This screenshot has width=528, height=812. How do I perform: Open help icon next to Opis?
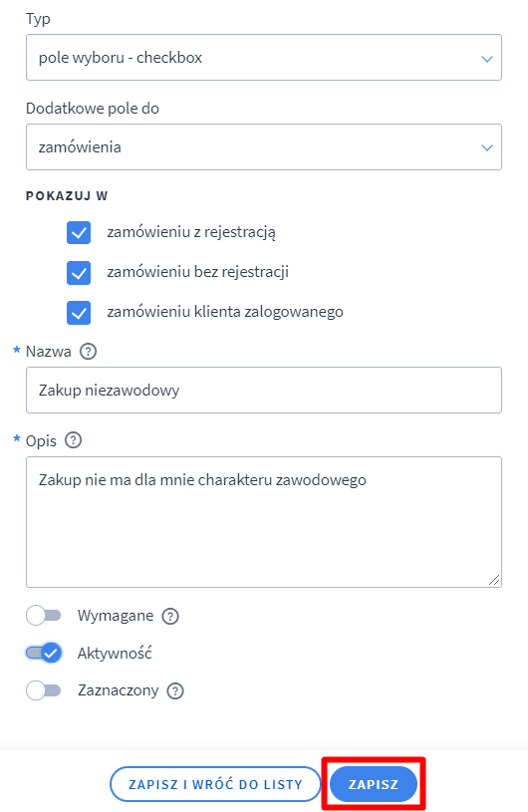[x=73, y=440]
